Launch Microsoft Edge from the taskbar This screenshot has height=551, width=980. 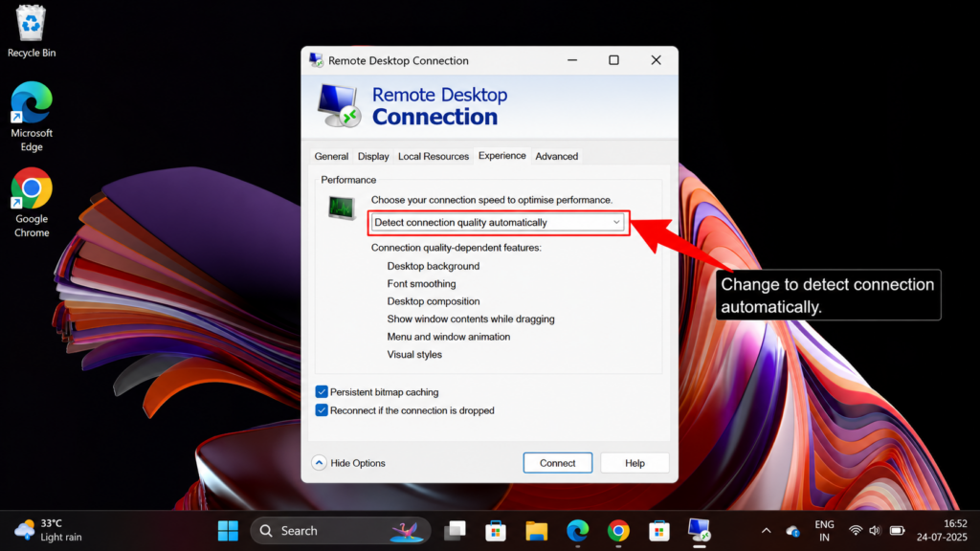pyautogui.click(x=577, y=531)
